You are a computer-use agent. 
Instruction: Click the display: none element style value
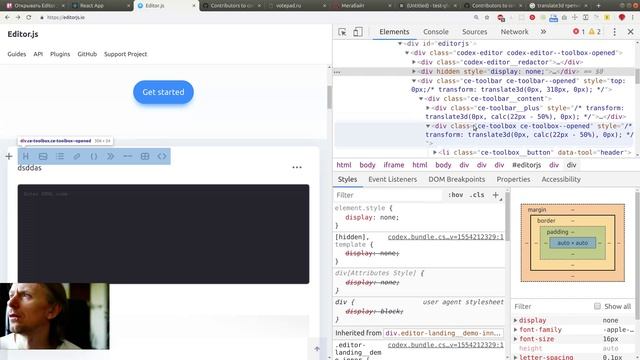click(389, 218)
